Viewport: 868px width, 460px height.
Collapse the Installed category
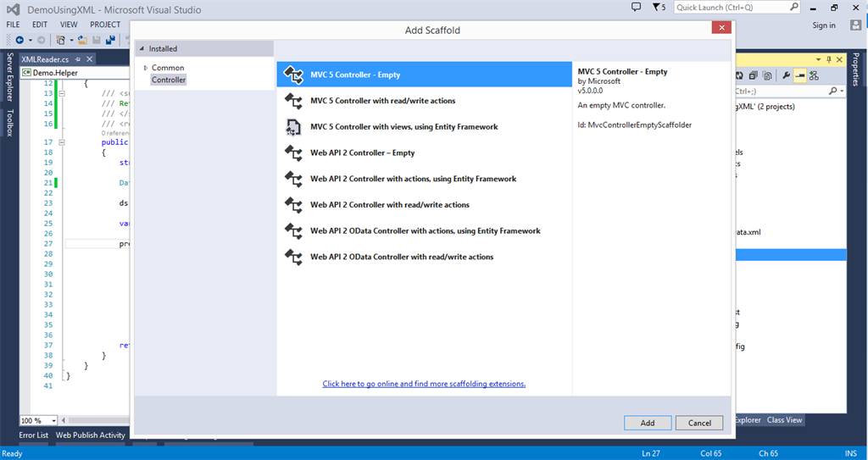[x=142, y=49]
